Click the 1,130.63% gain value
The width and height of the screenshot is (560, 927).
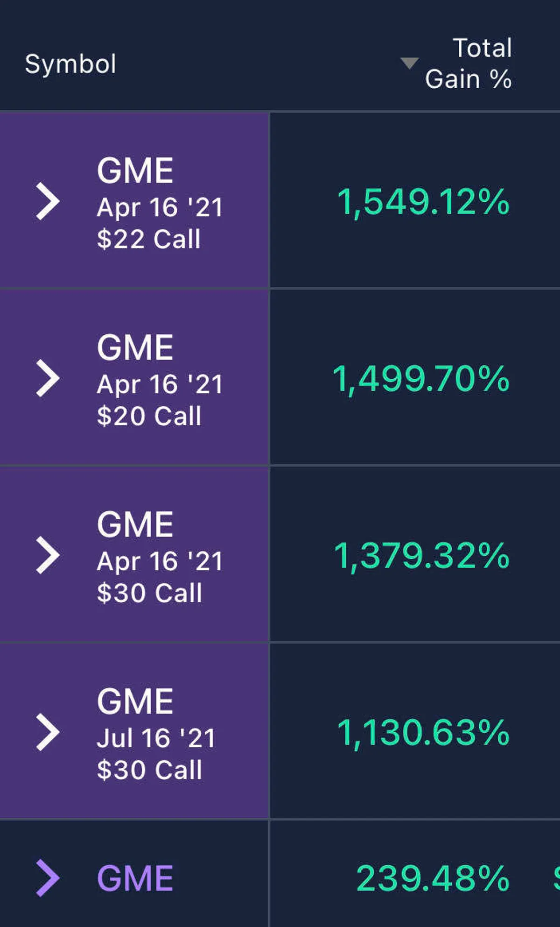click(423, 732)
